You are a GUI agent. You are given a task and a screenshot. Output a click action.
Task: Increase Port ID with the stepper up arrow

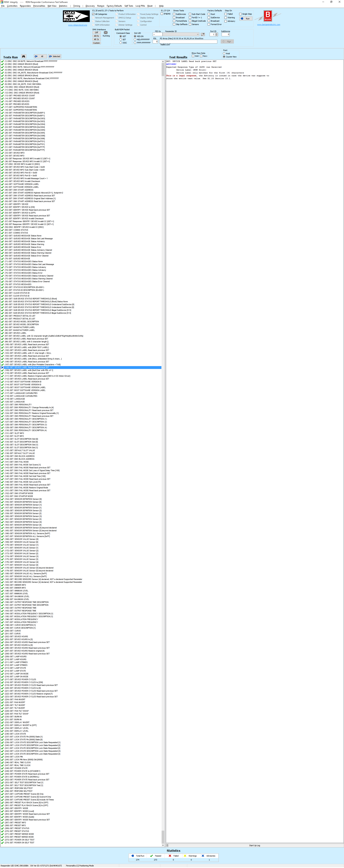(x=216, y=33)
